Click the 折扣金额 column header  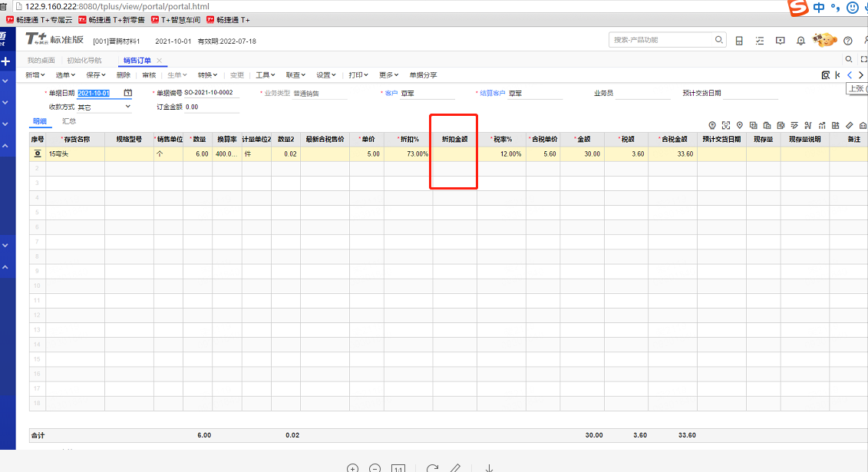pos(454,140)
